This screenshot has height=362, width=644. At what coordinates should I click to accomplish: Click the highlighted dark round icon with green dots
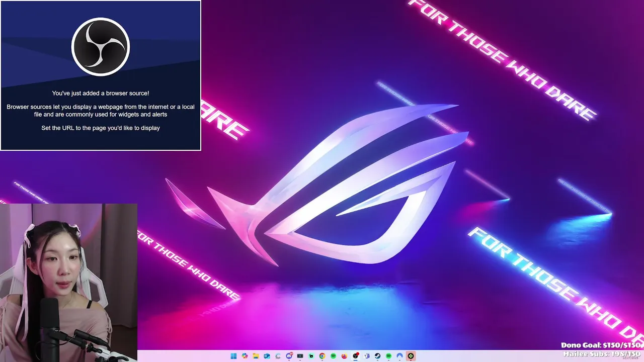click(x=411, y=356)
